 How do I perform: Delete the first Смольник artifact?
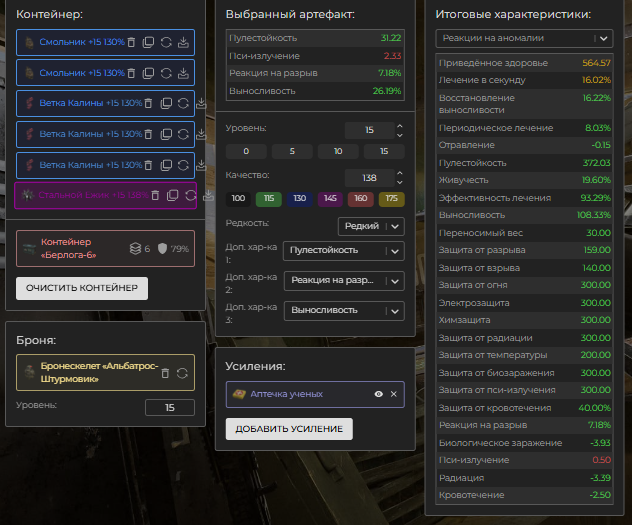[x=131, y=43]
